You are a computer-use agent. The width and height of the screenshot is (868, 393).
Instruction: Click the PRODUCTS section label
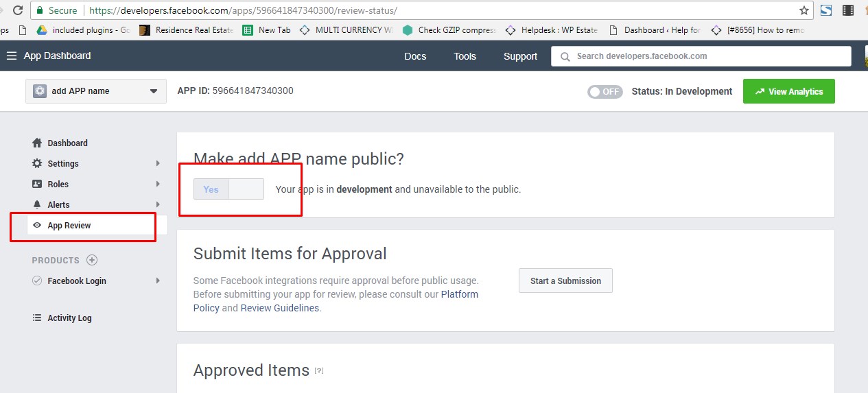[56, 260]
